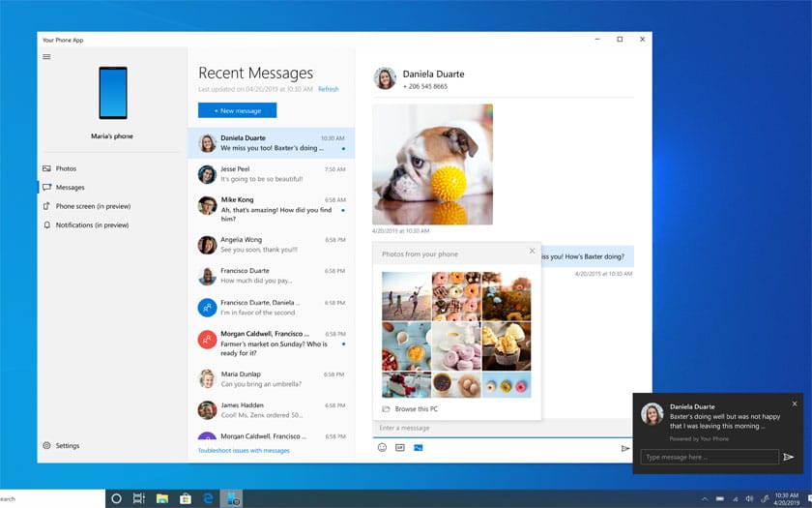Select the cheesecake slice photo thumbnail

pos(407,385)
